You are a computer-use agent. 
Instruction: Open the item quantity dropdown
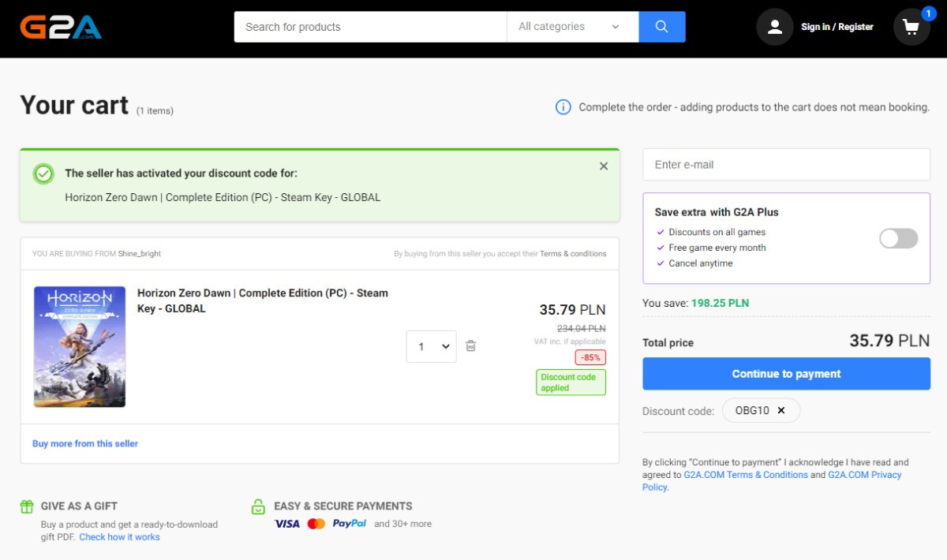pyautogui.click(x=432, y=346)
